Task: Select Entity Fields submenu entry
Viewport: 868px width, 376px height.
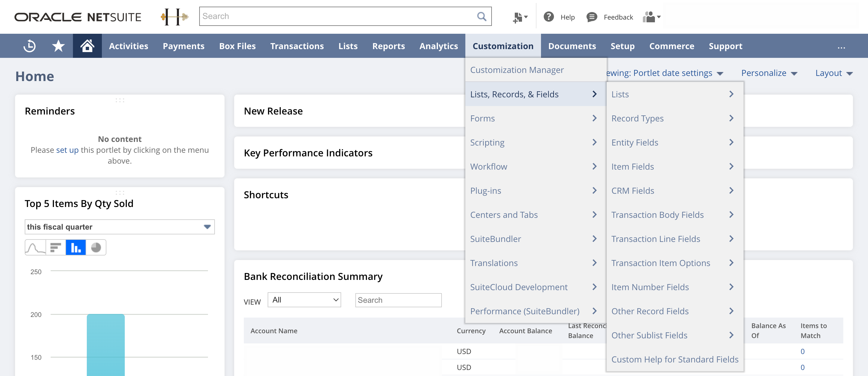Action: pos(675,143)
